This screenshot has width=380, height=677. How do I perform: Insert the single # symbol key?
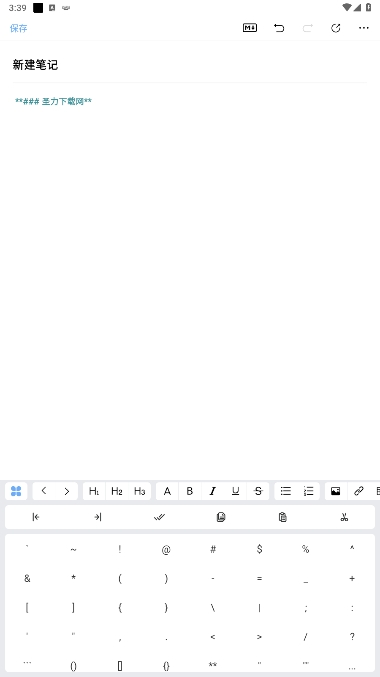coord(213,549)
